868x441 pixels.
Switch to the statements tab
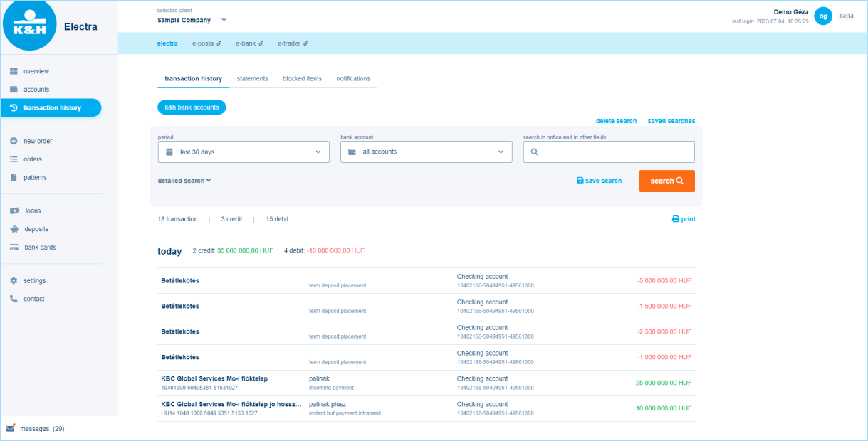[252, 78]
